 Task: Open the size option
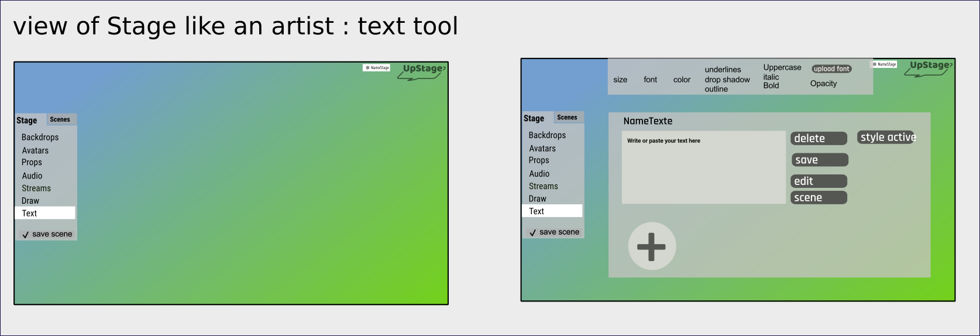tap(620, 80)
